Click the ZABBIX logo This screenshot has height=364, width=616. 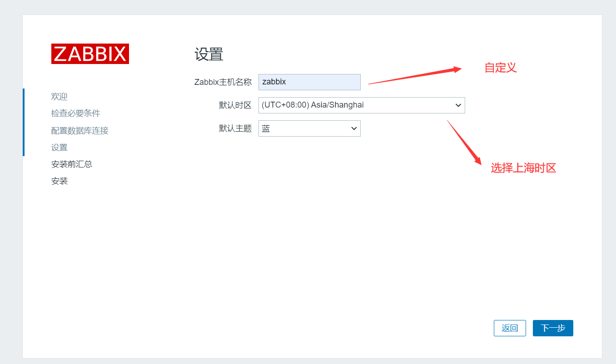[x=90, y=54]
